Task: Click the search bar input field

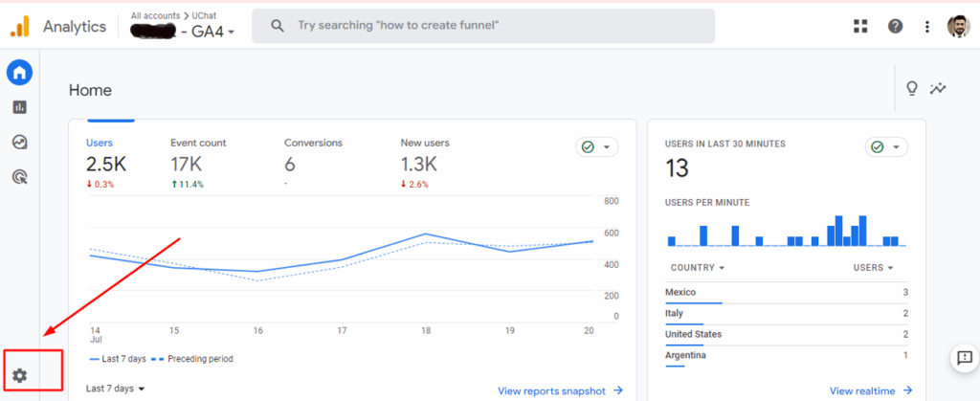Action: click(483, 26)
